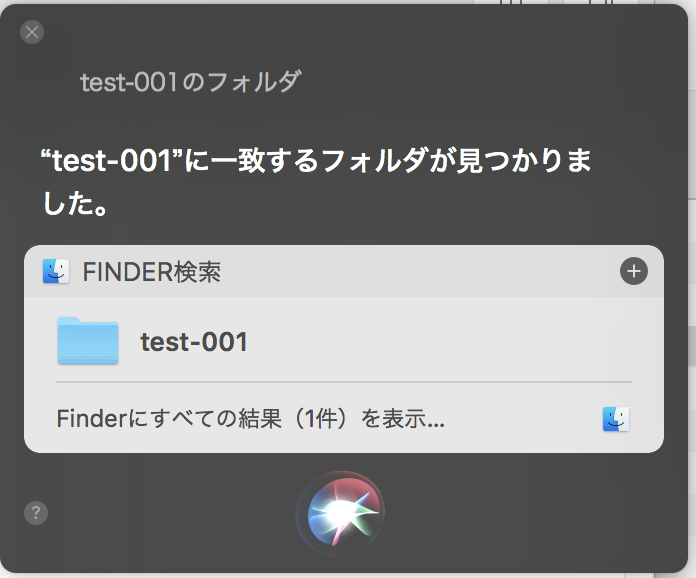Close the Siri results window

pyautogui.click(x=32, y=32)
